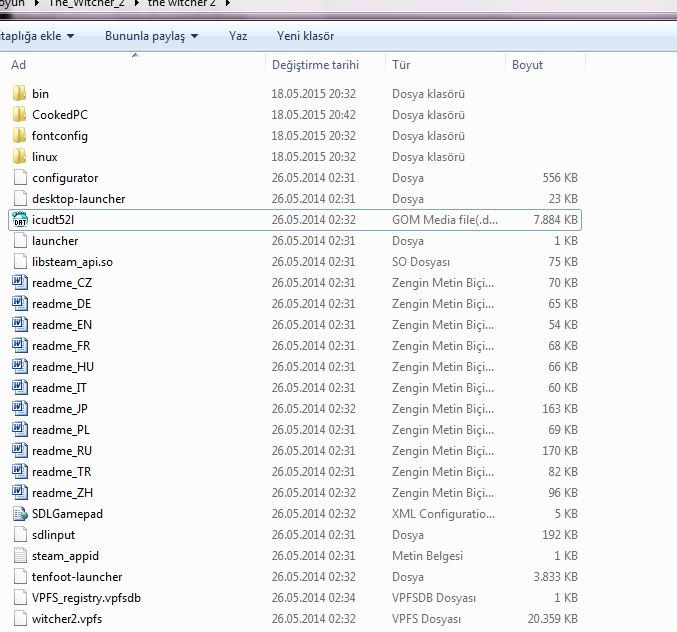The image size is (677, 632).
Task: Select the sdlinput file icon
Action: (20, 535)
